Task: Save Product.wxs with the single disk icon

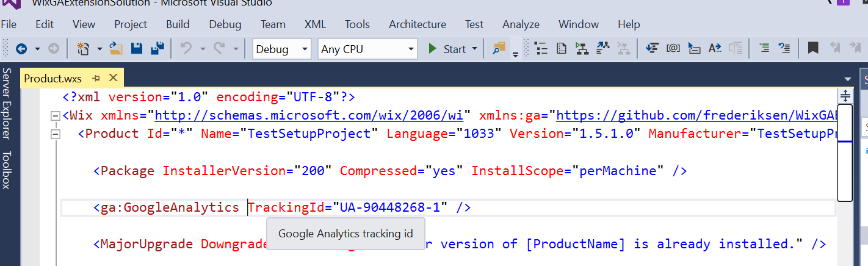Action: pyautogui.click(x=137, y=49)
